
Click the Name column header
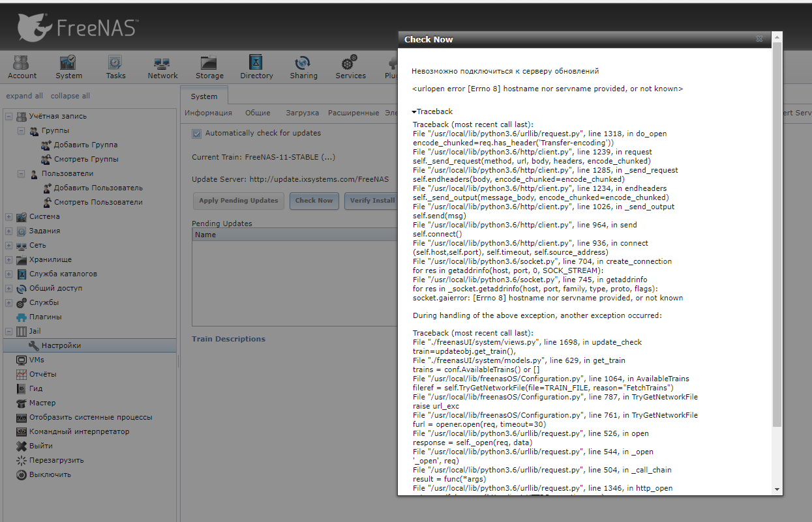[x=295, y=235]
